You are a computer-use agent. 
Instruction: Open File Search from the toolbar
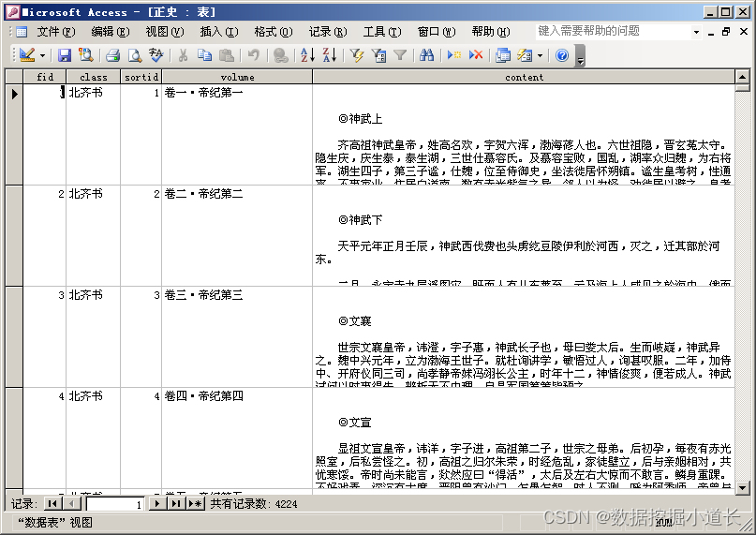point(86,55)
